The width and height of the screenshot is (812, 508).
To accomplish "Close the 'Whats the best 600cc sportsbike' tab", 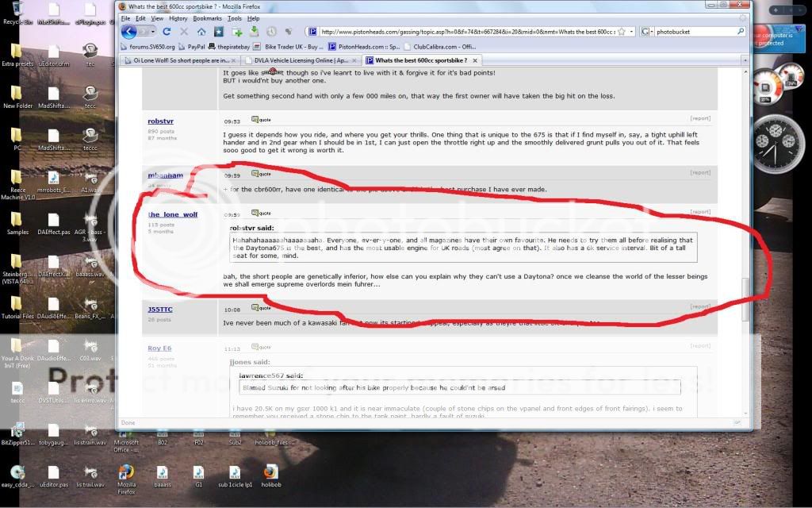I will click(475, 60).
